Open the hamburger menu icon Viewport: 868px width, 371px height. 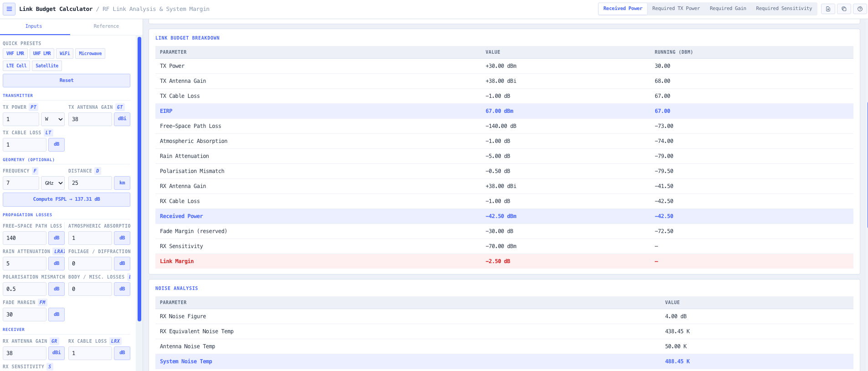click(9, 9)
